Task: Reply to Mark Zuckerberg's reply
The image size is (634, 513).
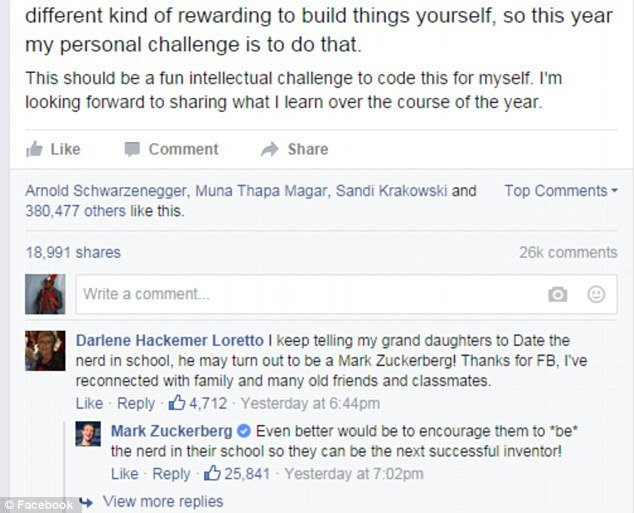Action: 171,473
